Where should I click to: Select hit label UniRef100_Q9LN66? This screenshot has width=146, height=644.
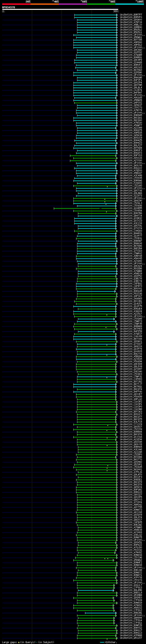tap(131, 193)
